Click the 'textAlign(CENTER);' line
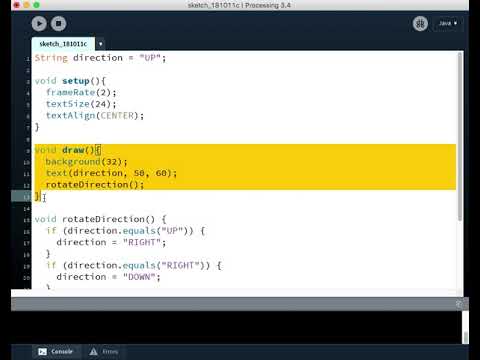 tap(95, 116)
